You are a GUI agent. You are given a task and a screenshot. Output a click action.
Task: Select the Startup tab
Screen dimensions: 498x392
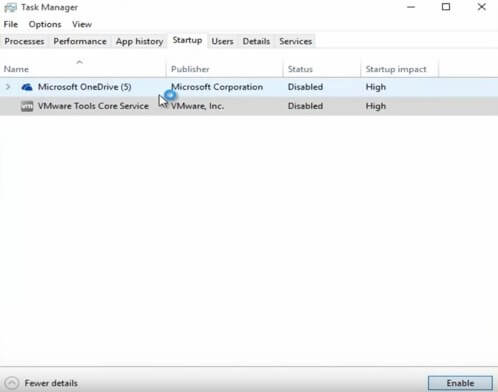click(187, 40)
